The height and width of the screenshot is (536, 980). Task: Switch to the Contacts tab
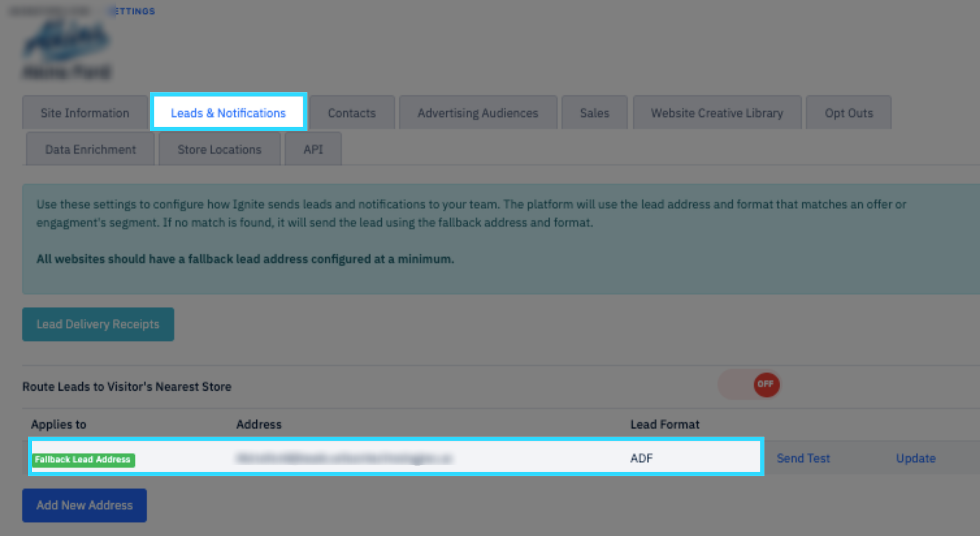(x=352, y=113)
